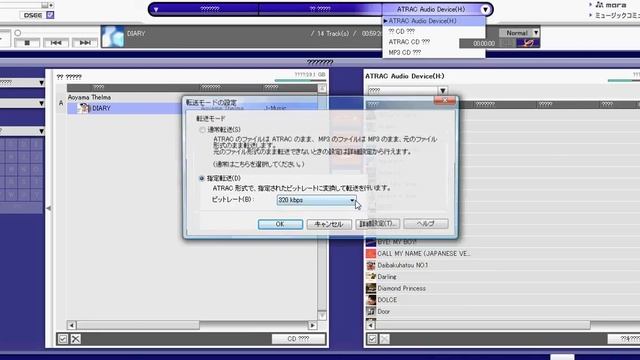Open the ATRAC Audio Device(H) transfer target dropdown arrow
The height and width of the screenshot is (360, 640).
tap(485, 9)
